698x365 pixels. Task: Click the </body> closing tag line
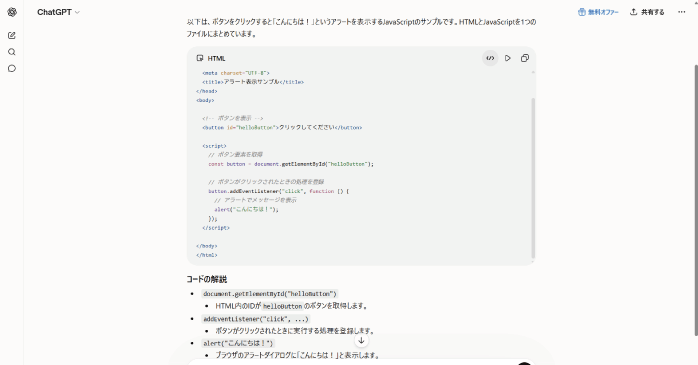tap(207, 246)
